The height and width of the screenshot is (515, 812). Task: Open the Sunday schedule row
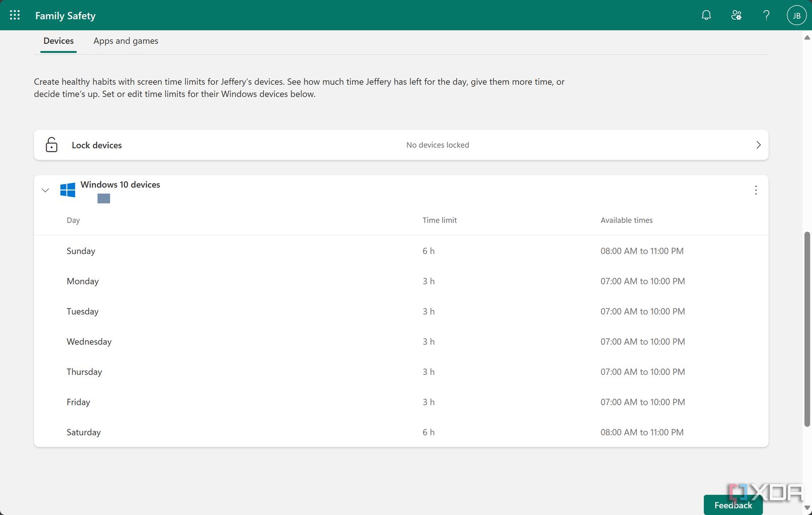point(81,251)
